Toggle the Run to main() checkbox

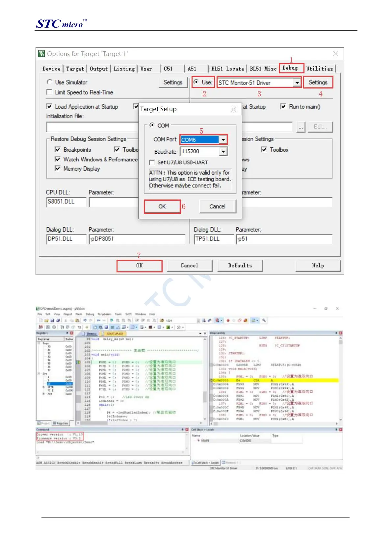coord(283,106)
